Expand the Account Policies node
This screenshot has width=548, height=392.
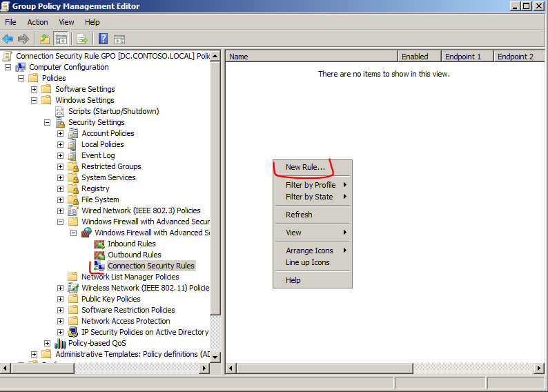61,133
